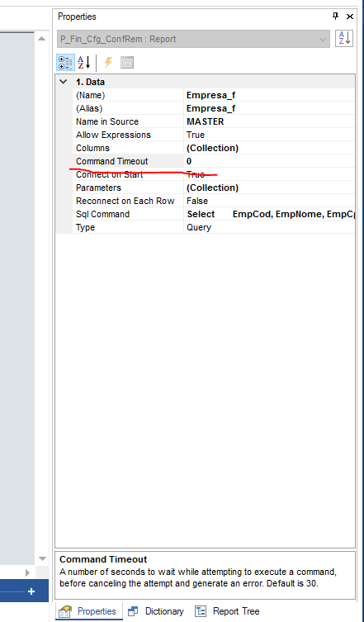Screen dimensions: 364x622
Task: Select the Command Timeout value field
Action: (269, 161)
